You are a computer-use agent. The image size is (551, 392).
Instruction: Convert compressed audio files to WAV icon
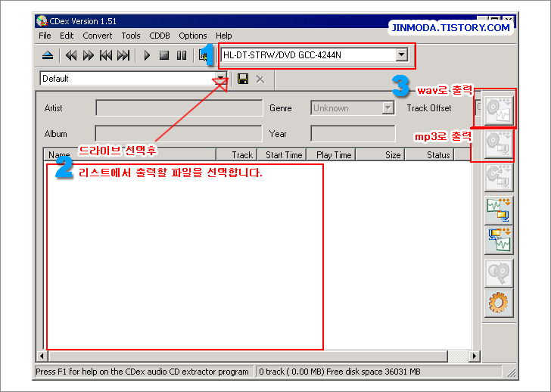pos(498,240)
